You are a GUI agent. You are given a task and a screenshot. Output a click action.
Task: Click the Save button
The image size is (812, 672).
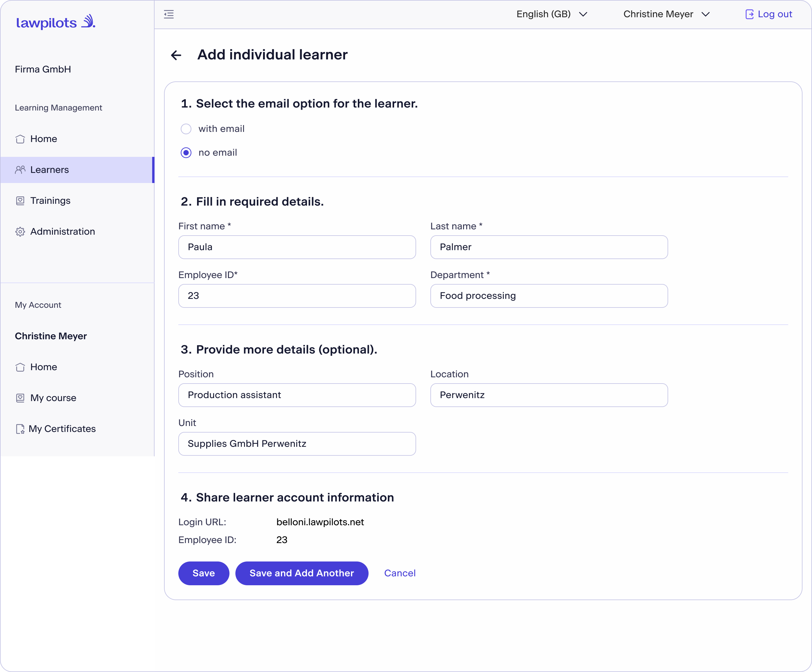click(x=203, y=573)
